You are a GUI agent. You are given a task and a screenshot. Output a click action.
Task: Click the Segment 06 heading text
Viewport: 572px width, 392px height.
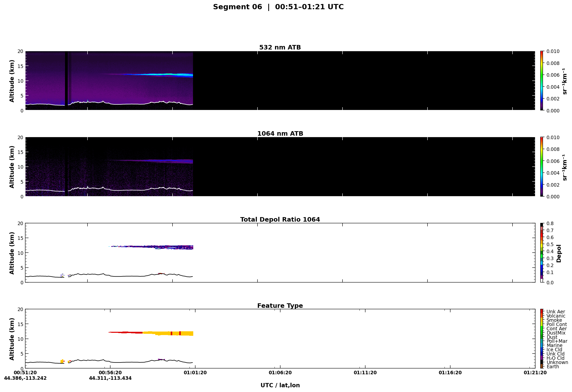pos(237,7)
